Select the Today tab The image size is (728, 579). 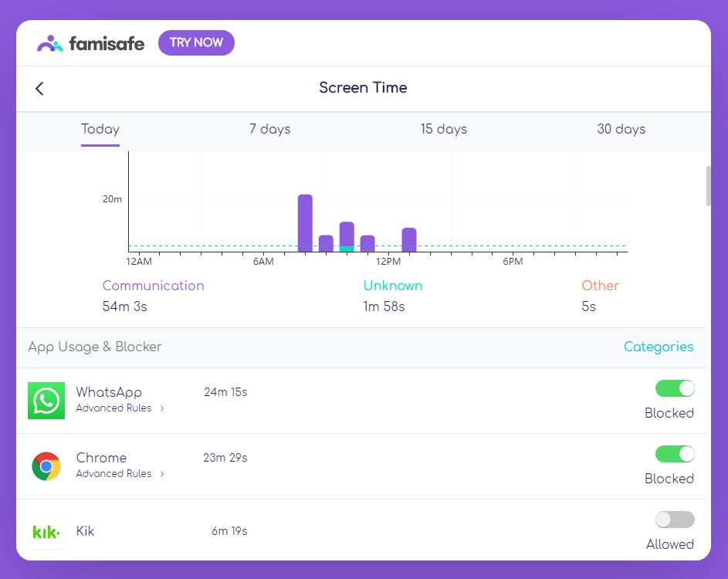point(100,129)
